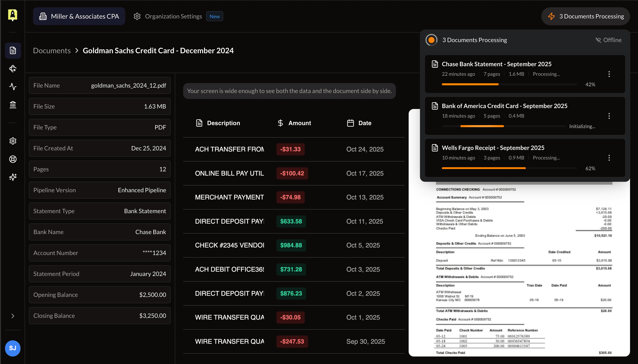Click the help lifebuoy icon in sidebar

[x=13, y=159]
